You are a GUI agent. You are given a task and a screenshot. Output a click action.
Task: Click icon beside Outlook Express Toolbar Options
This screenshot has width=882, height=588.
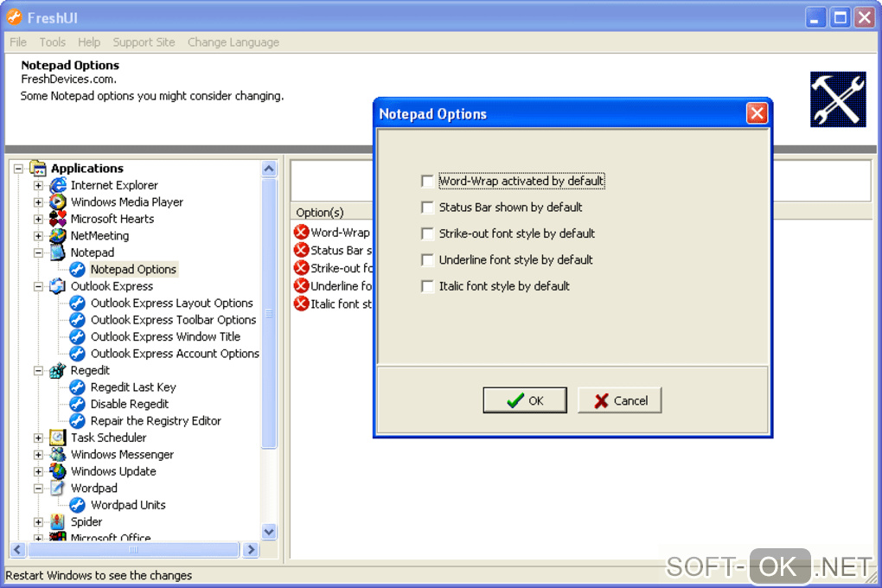point(78,320)
